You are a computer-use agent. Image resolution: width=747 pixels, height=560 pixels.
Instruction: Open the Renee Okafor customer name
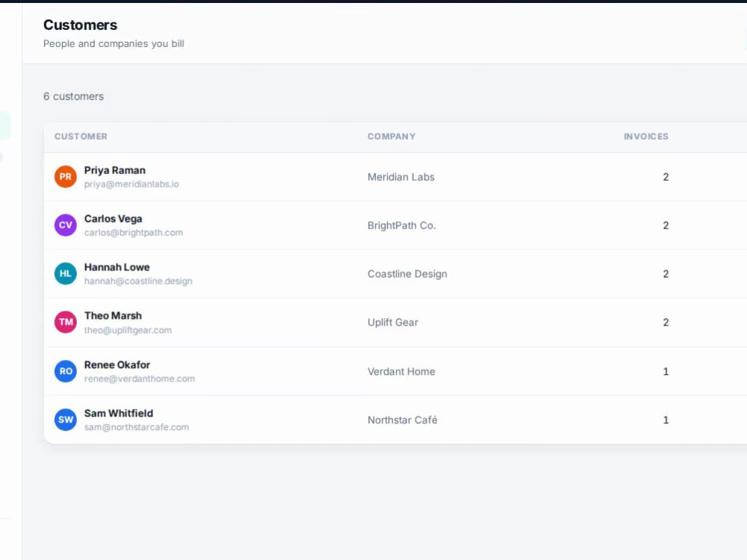[x=117, y=365]
